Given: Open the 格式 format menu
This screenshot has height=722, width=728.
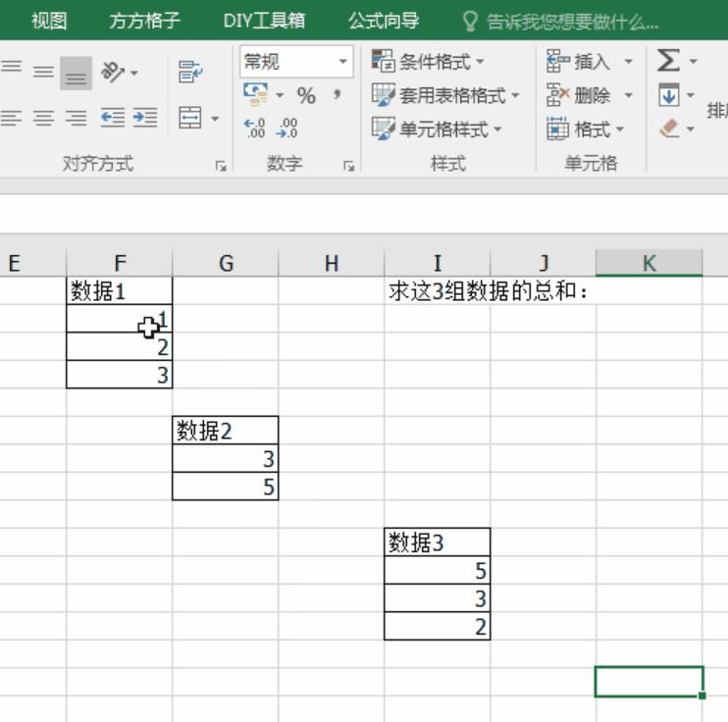Looking at the screenshot, I should 586,129.
